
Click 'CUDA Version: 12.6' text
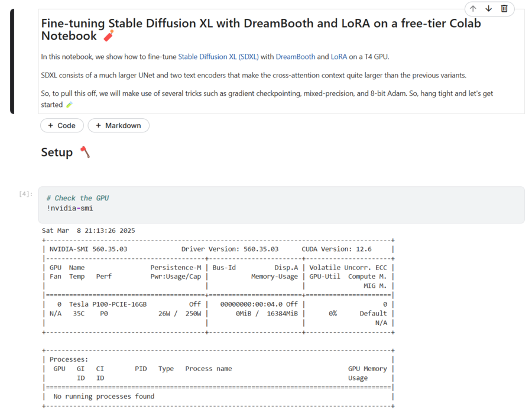[336, 249]
